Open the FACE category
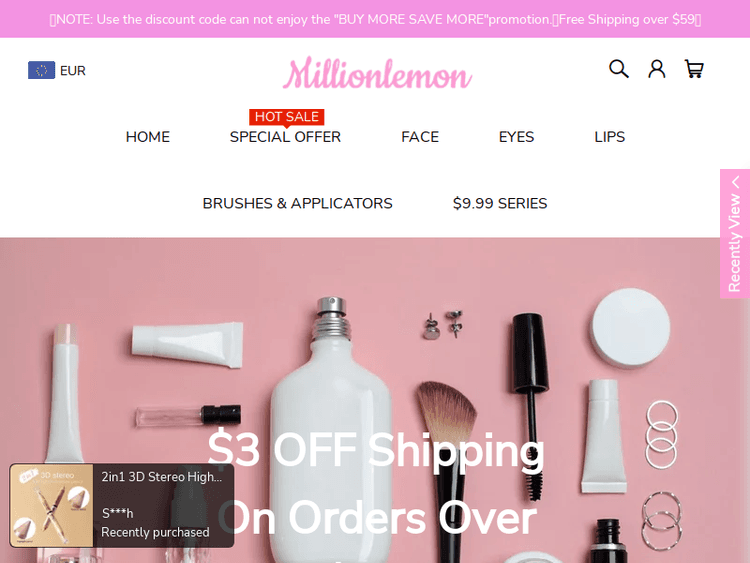 [420, 137]
